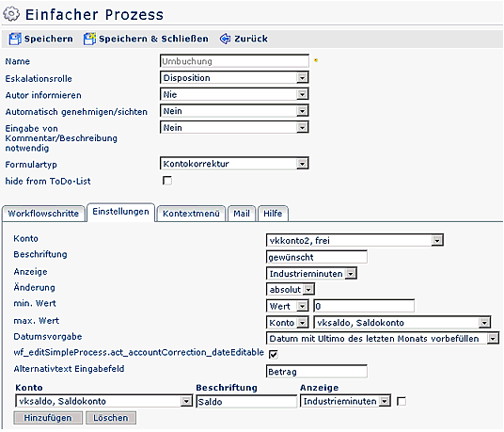Switch to the Mail tab

pyautogui.click(x=242, y=214)
